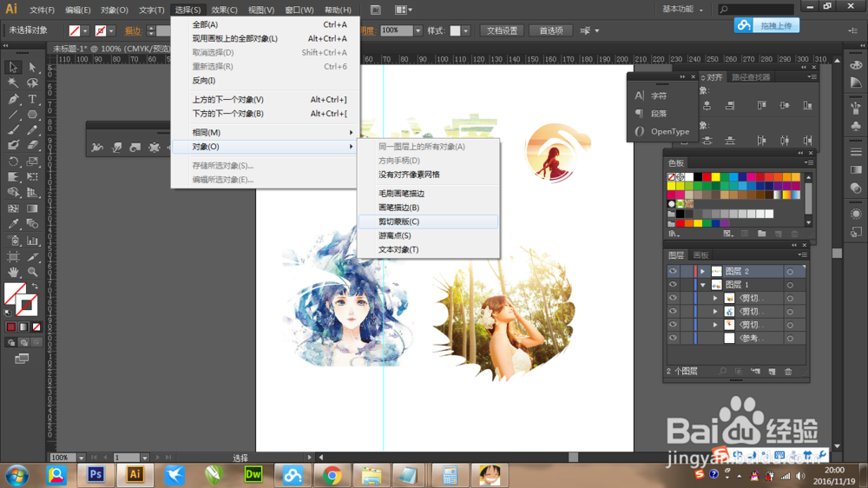Image resolution: width=868 pixels, height=488 pixels.
Task: Choose 游离点(S) from submenu
Action: [428, 235]
